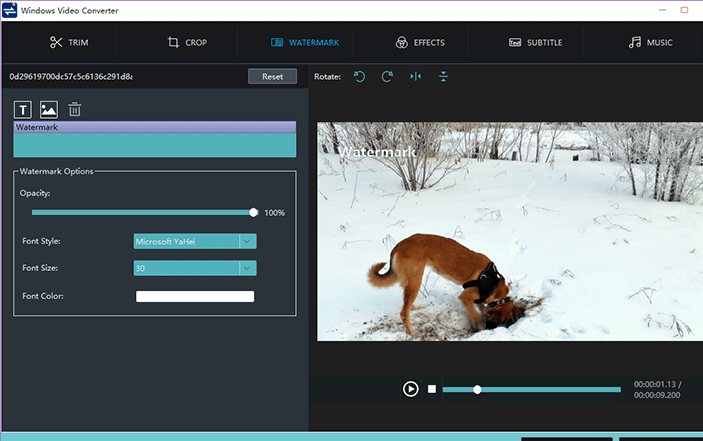Open the Music tab
The height and width of the screenshot is (441, 703).
point(650,43)
